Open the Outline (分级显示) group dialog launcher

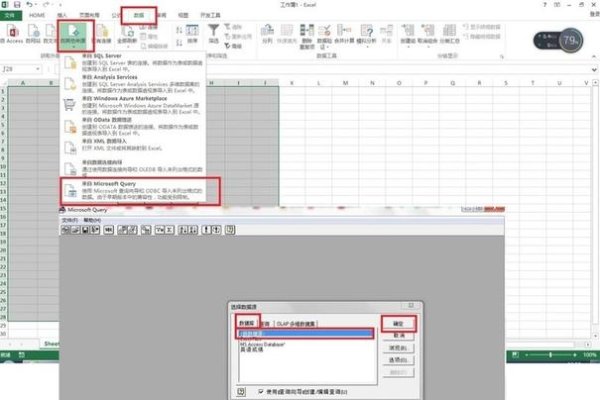502,57
